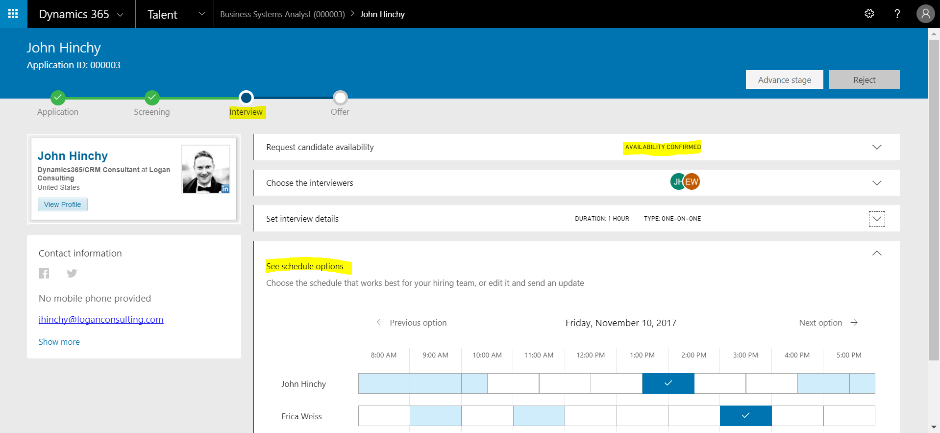The height and width of the screenshot is (433, 940).
Task: Click the Offer stage circle
Action: click(x=340, y=97)
